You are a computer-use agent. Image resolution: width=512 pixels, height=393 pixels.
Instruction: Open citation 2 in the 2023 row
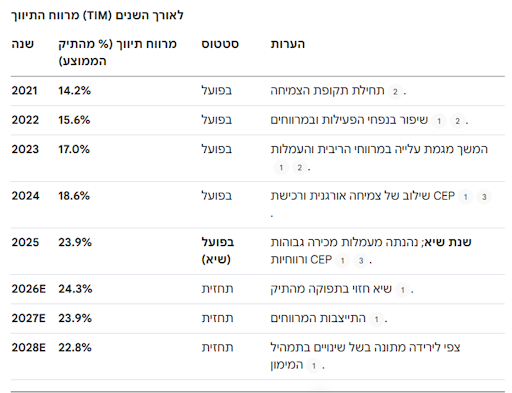(x=299, y=168)
